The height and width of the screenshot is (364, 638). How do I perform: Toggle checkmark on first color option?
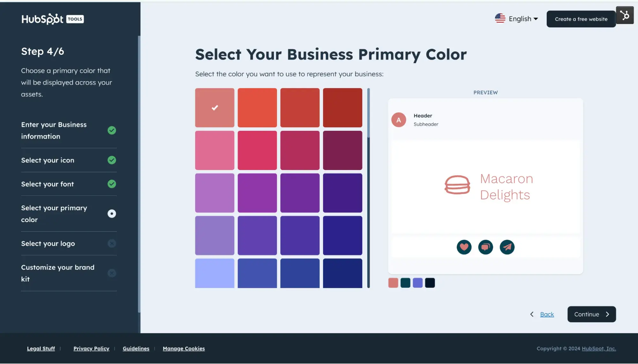tap(215, 108)
